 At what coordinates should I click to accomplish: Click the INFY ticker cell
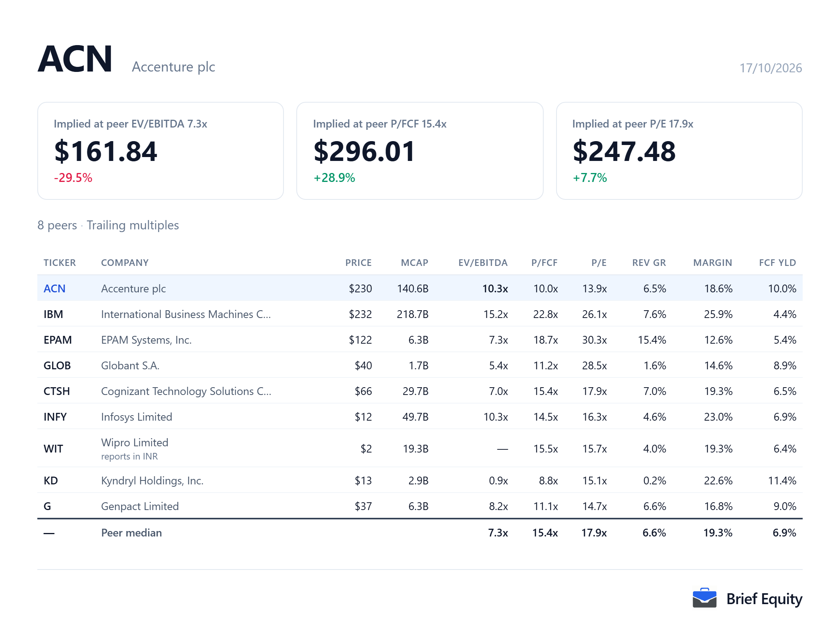click(x=55, y=417)
